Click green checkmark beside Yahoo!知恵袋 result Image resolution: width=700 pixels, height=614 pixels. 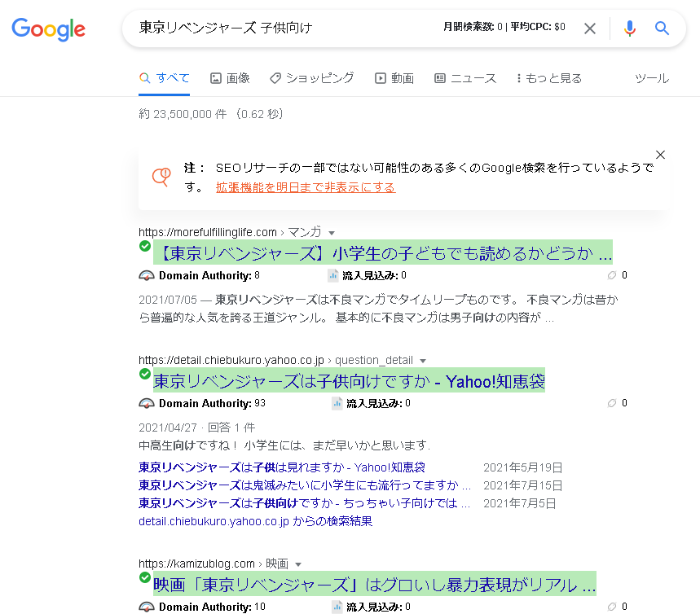tap(144, 374)
